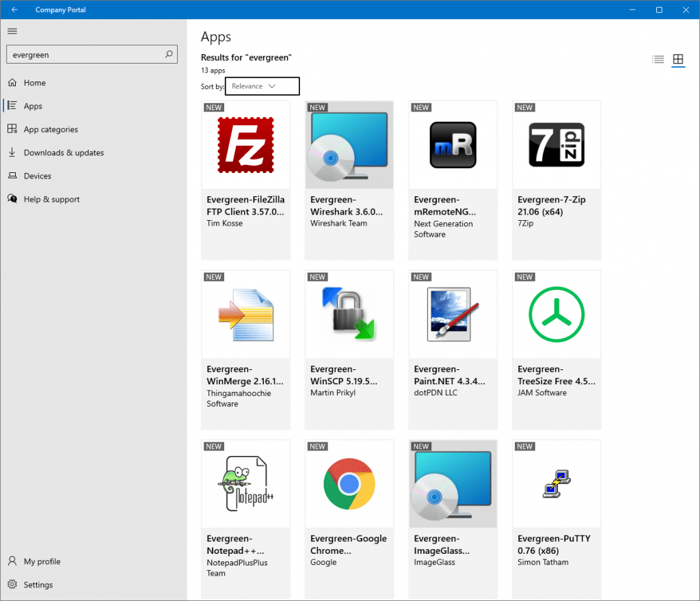This screenshot has height=601, width=700.
Task: Click the Devices laptop icon
Action: (12, 176)
